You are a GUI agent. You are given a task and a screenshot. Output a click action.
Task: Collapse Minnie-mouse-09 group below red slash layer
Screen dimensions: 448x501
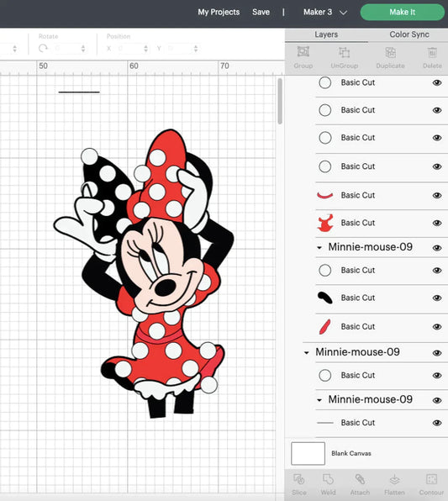(306, 353)
